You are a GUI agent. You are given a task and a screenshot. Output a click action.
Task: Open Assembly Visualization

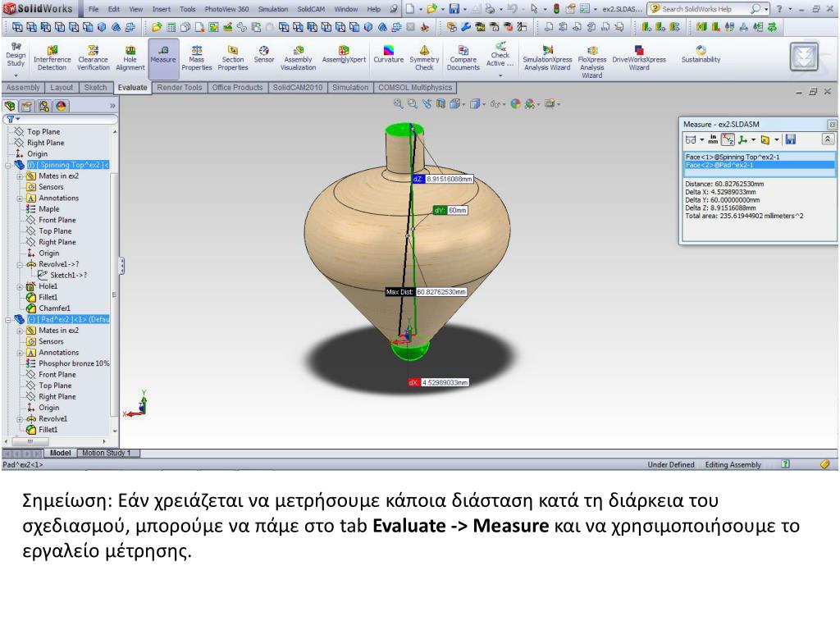(x=298, y=58)
